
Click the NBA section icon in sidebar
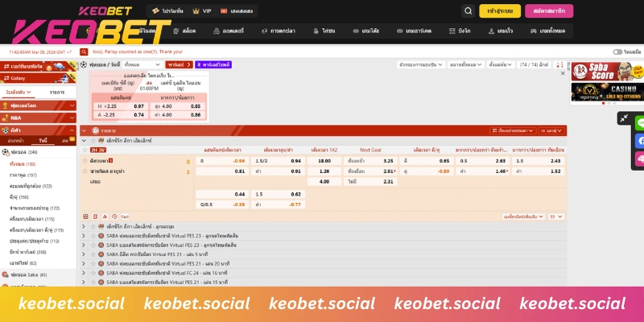coord(5,117)
